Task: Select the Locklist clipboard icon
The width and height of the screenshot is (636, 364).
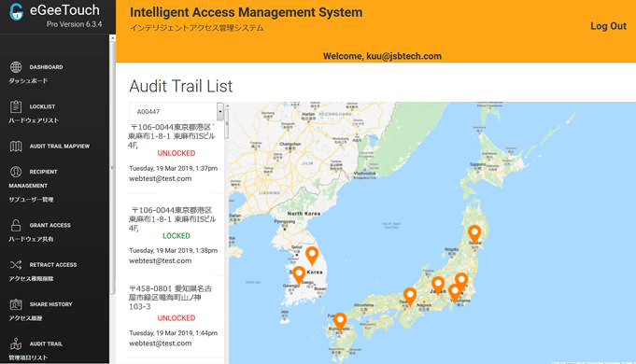Action: pos(16,106)
